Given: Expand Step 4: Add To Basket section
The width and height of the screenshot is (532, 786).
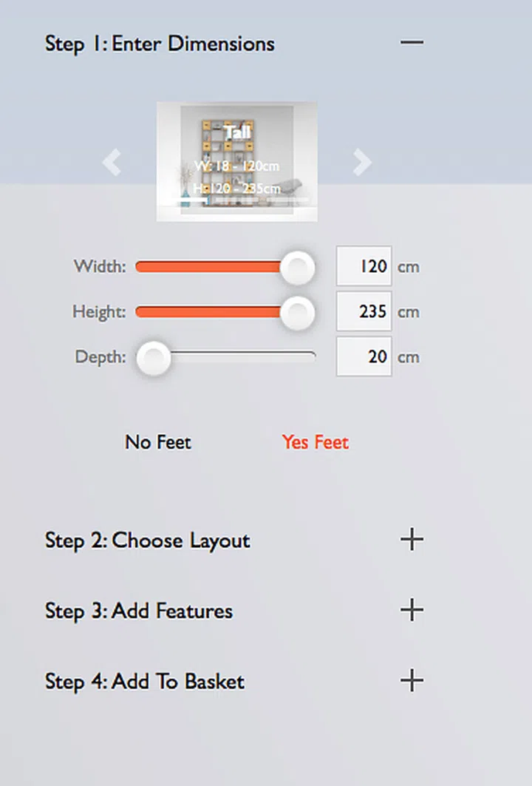Looking at the screenshot, I should point(145,681).
